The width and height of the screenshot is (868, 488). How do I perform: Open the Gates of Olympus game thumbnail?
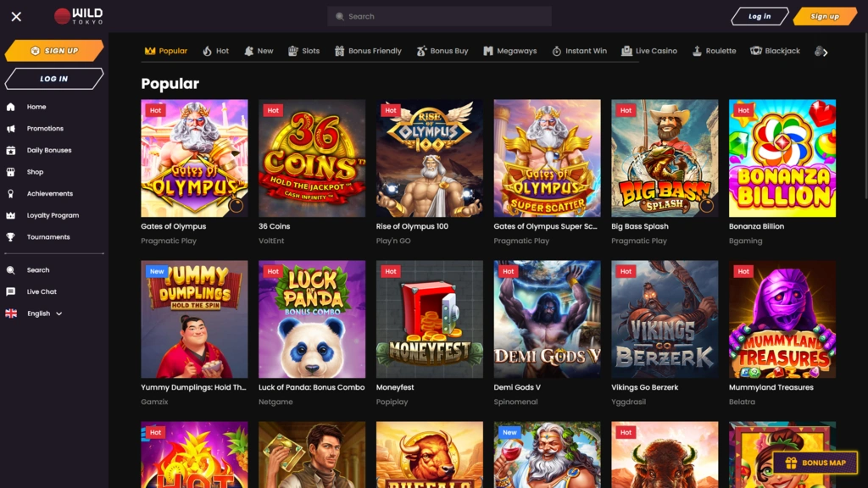(x=194, y=158)
